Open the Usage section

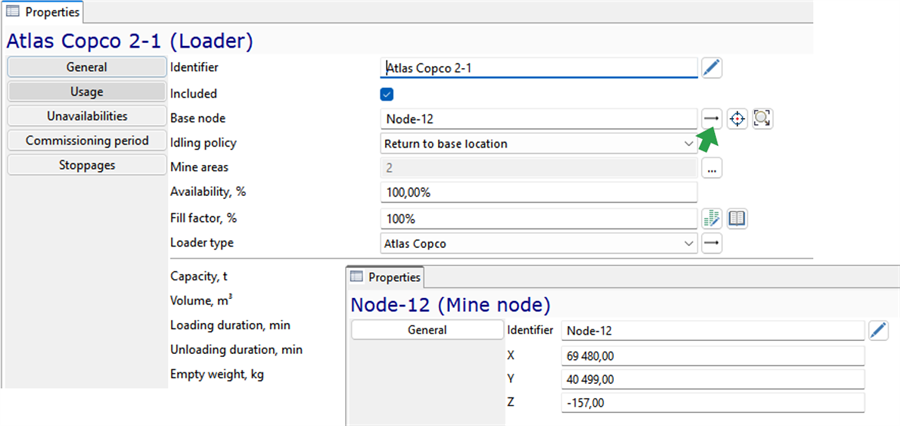pyautogui.click(x=87, y=92)
